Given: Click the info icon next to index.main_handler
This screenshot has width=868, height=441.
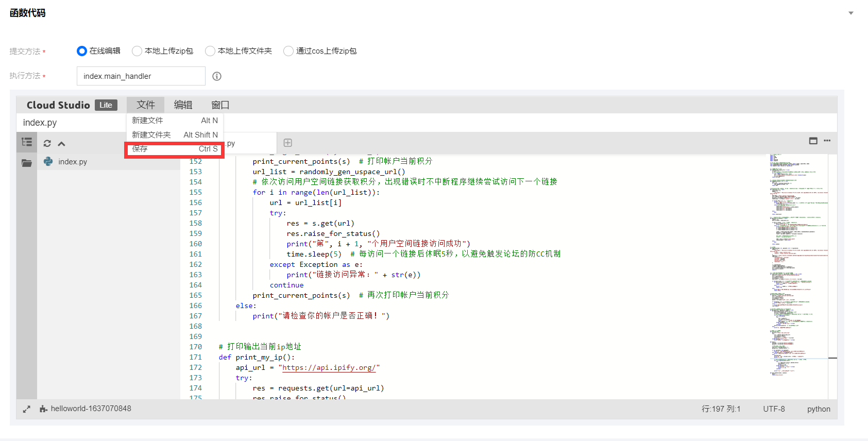Looking at the screenshot, I should point(217,76).
